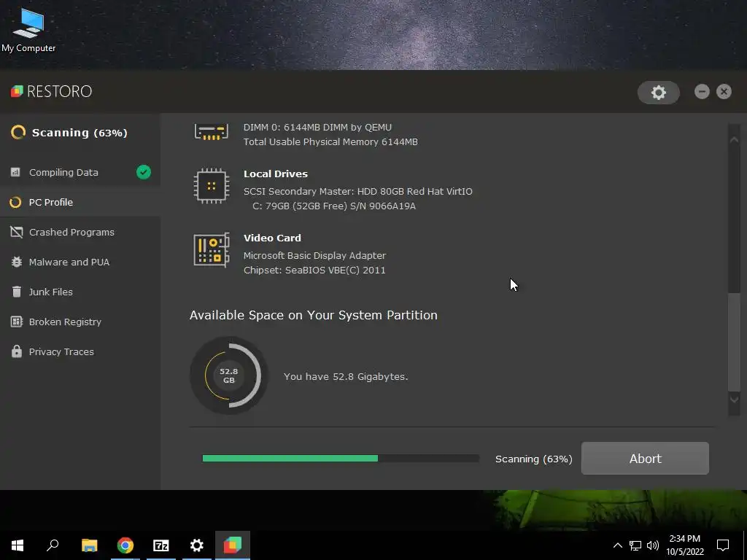Open My Computer desktop icon
The width and height of the screenshot is (747, 560).
pyautogui.click(x=28, y=30)
